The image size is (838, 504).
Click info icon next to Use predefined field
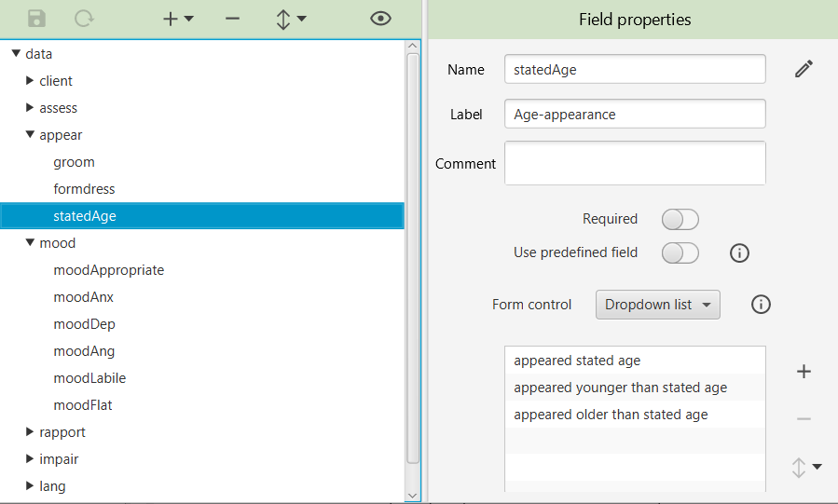click(740, 252)
